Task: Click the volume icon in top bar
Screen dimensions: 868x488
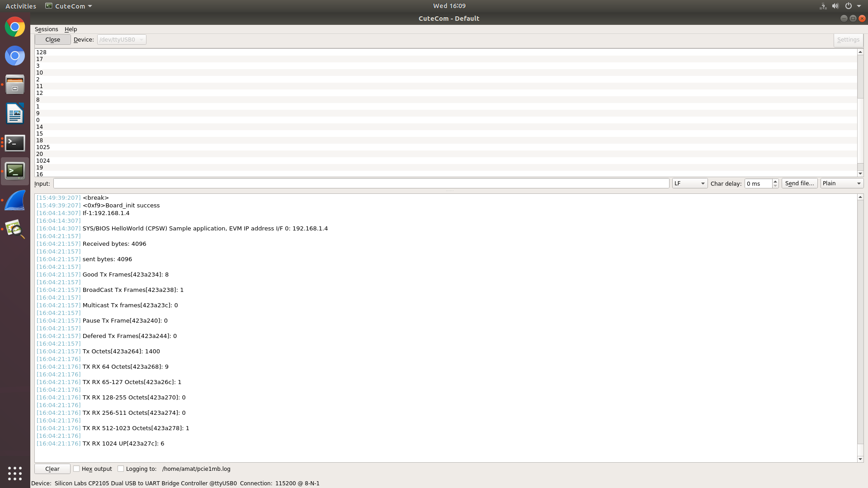Action: [x=835, y=6]
